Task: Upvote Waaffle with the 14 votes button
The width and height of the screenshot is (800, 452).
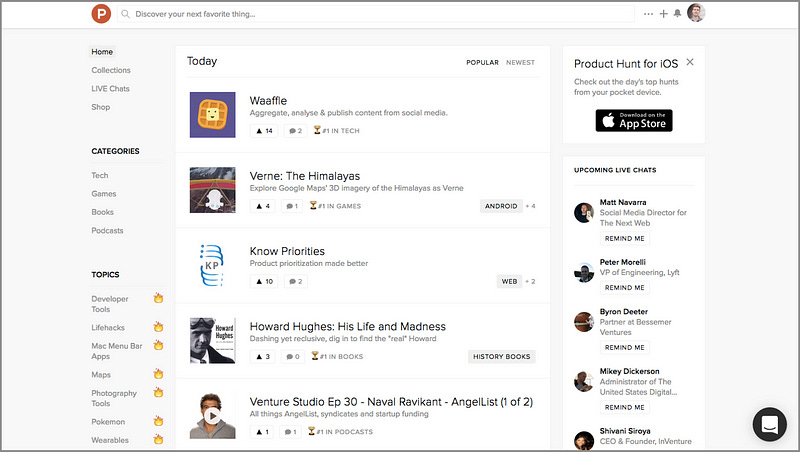Action: pos(264,131)
